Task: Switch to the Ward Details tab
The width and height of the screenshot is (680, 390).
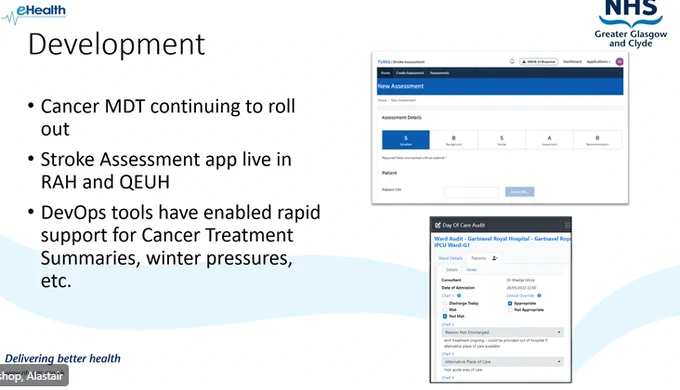Action: pyautogui.click(x=451, y=258)
